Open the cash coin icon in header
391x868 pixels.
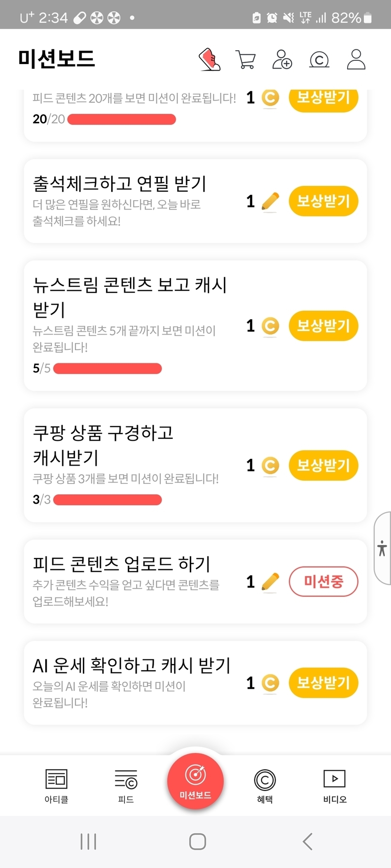(319, 60)
